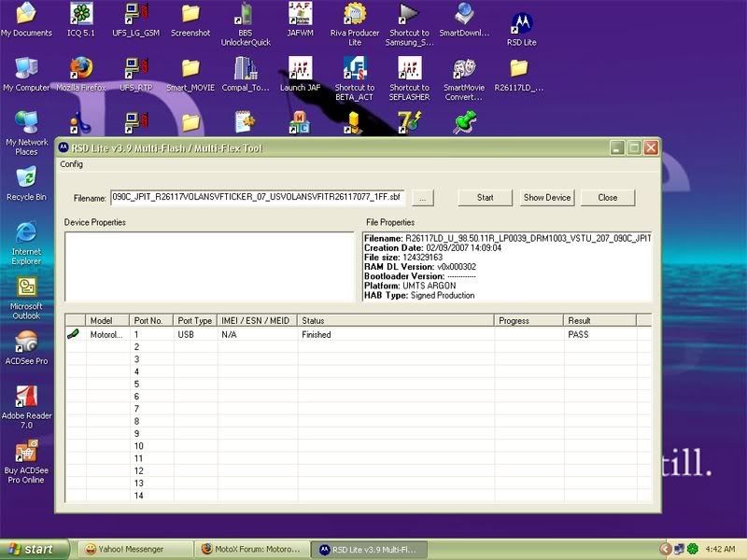Click the RSD Lite v3.9 taskbar button
This screenshot has height=560, width=747.
coord(370,549)
